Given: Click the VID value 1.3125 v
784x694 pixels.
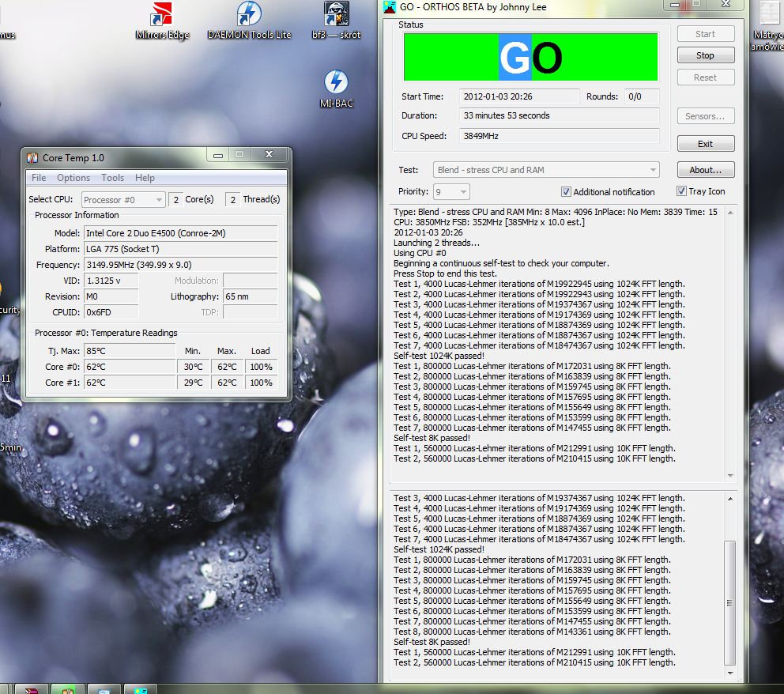Looking at the screenshot, I should pos(111,281).
